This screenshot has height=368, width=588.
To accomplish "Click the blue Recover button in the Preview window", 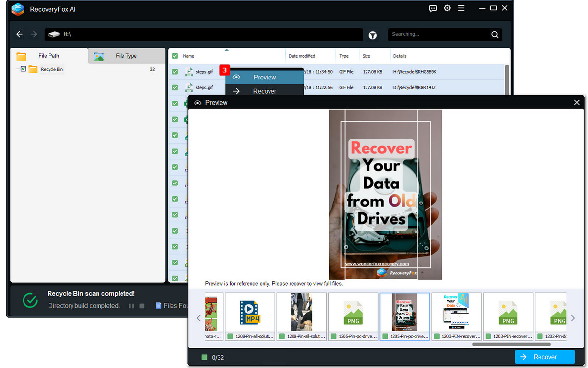I will click(544, 357).
